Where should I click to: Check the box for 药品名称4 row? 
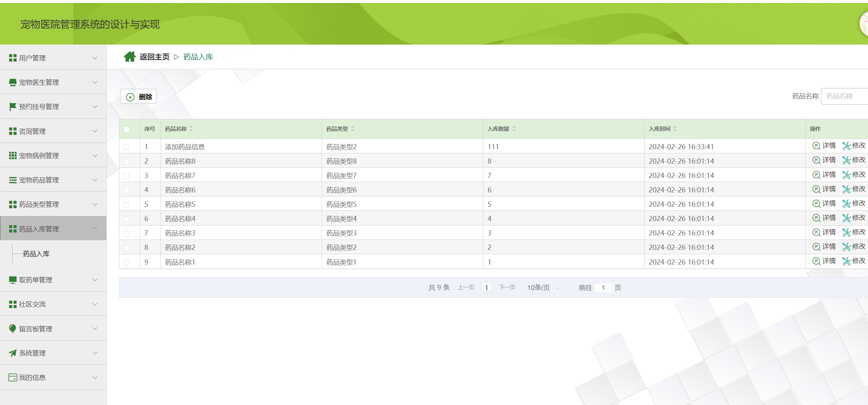point(127,219)
